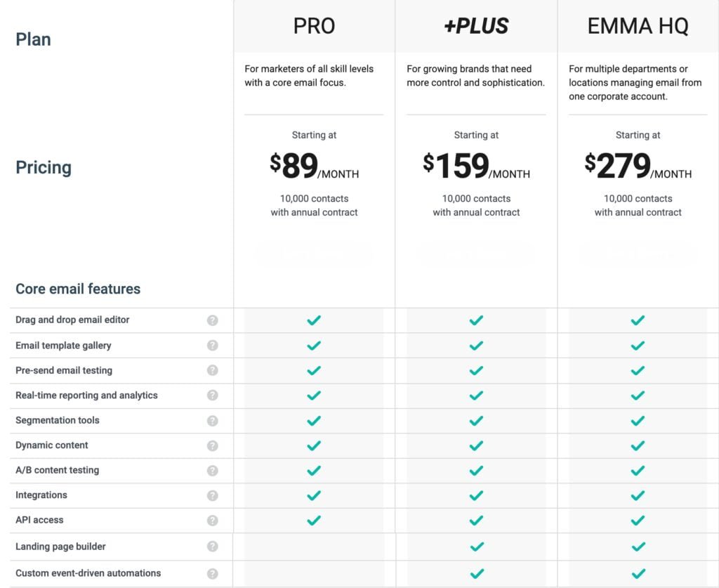719x588 pixels.
Task: Open Dynamic content help tooltip
Action: tap(213, 445)
